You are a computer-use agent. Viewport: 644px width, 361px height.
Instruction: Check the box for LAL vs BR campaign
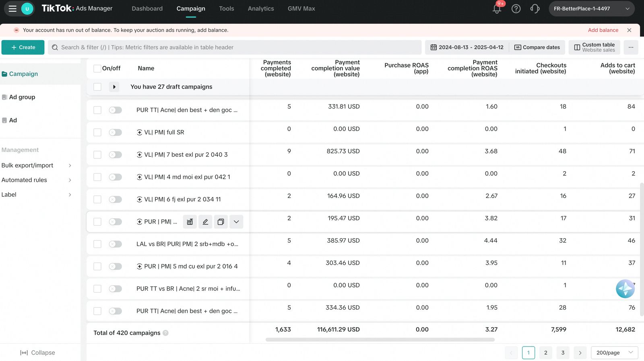coord(97,244)
